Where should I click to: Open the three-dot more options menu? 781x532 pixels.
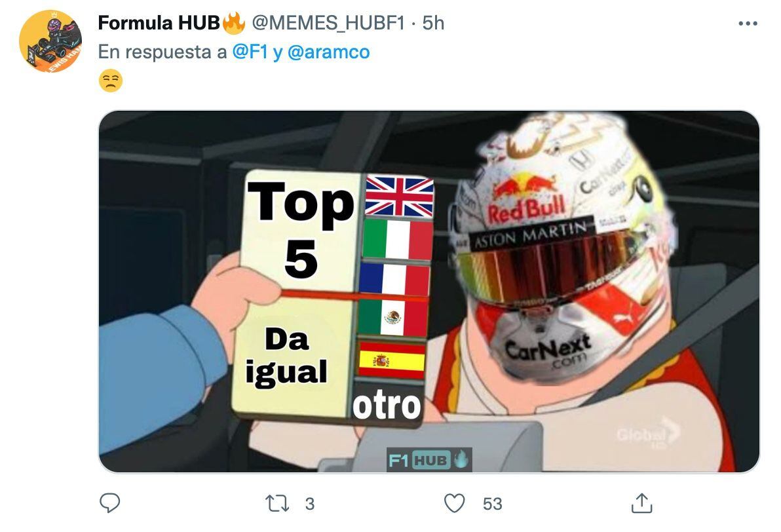[748, 24]
